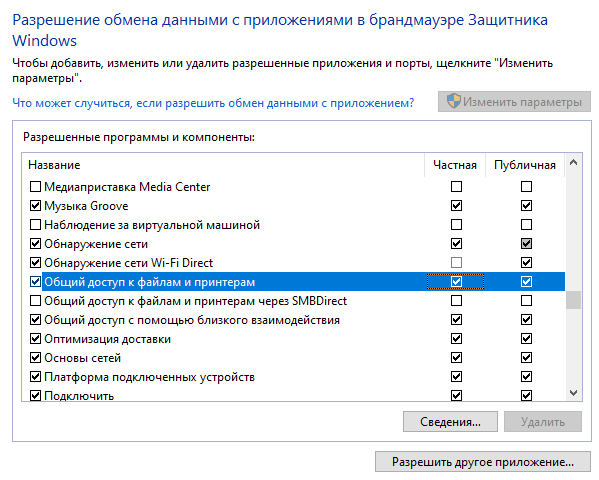Toggle 'Обнаружение сети Wi-Fi Direct' name checkbox
Viewport: 599px width, 480px height.
coord(35,263)
